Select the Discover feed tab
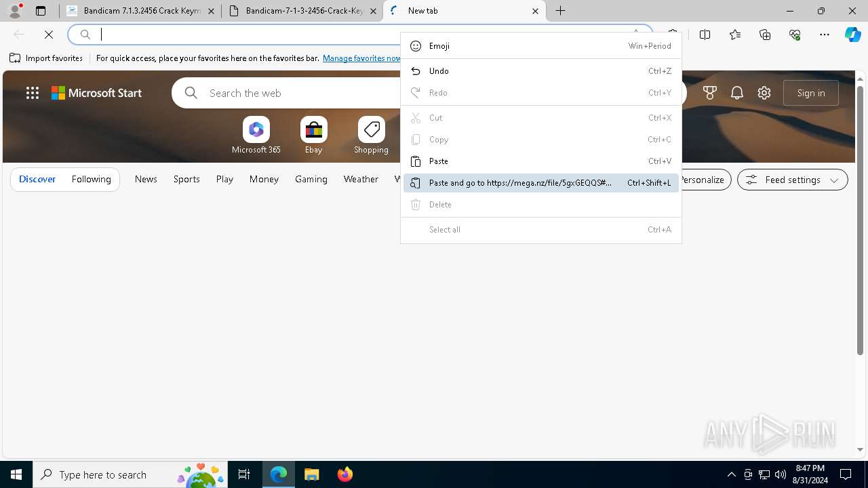Screen dimensions: 868x488 [37, 180]
